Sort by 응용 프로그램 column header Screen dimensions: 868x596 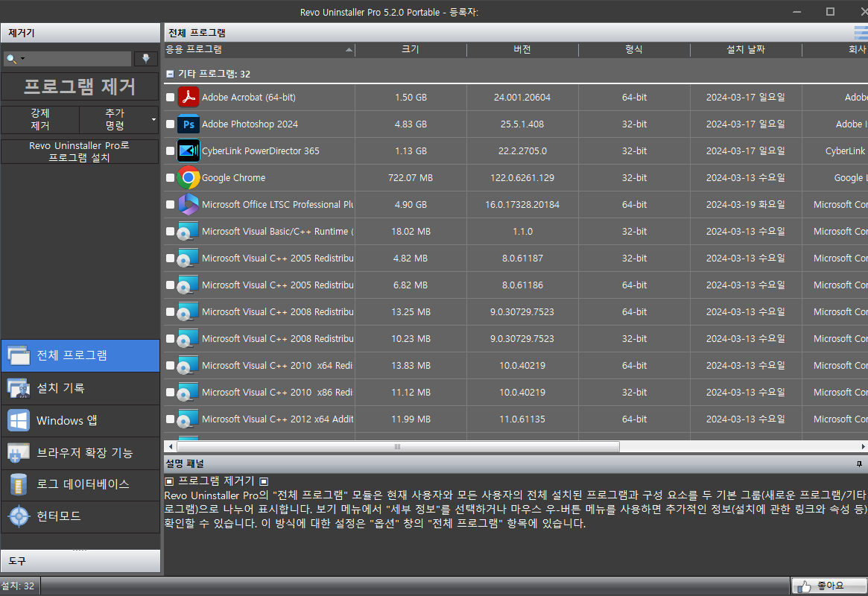259,49
